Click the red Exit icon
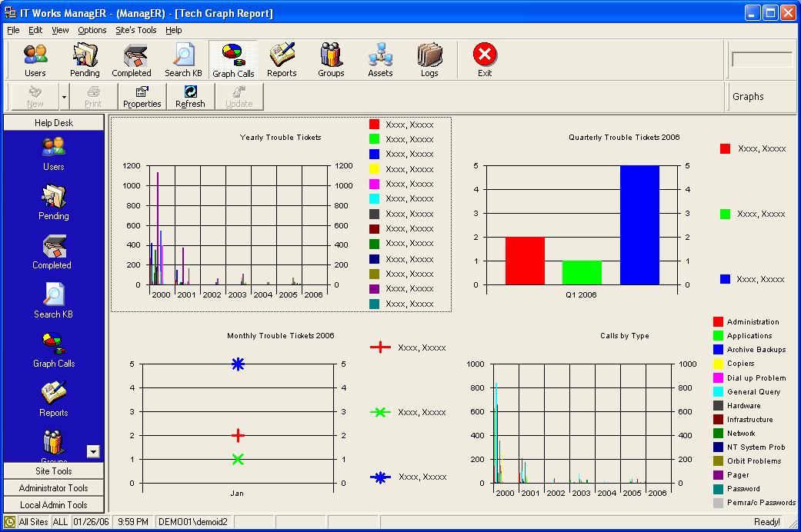This screenshot has width=801, height=532. 485,60
